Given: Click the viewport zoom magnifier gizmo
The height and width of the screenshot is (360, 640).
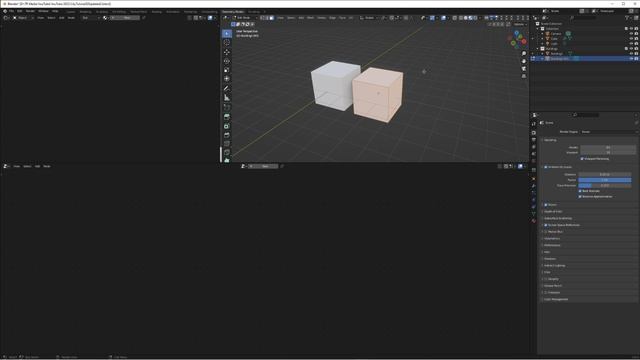Looking at the screenshot, I should 524,53.
